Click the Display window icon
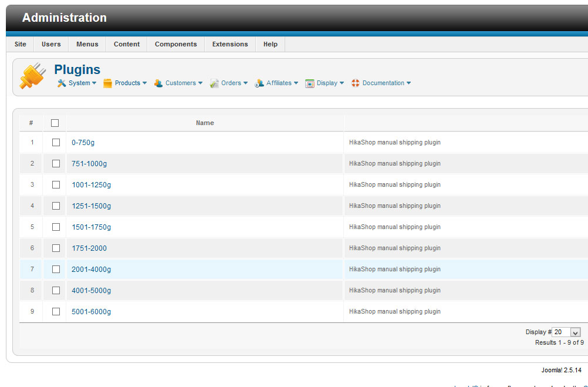Viewport: 588px width, 387px height. click(x=309, y=83)
